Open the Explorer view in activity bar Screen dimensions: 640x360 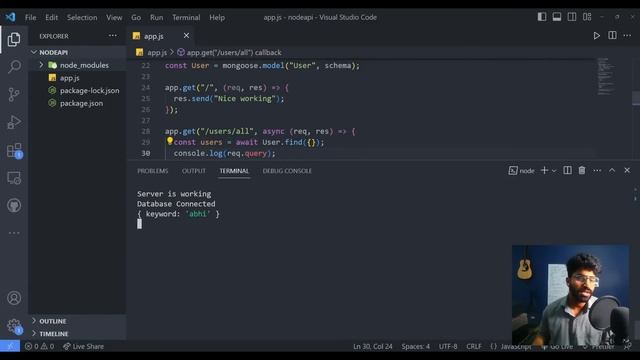(14, 39)
